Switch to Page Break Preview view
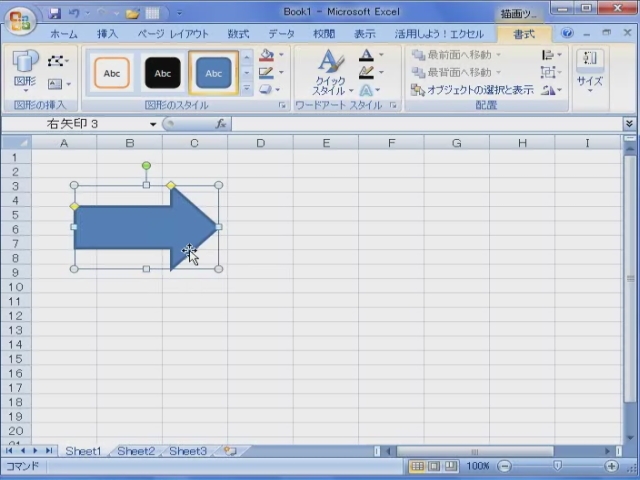The width and height of the screenshot is (640, 480). coord(450,466)
